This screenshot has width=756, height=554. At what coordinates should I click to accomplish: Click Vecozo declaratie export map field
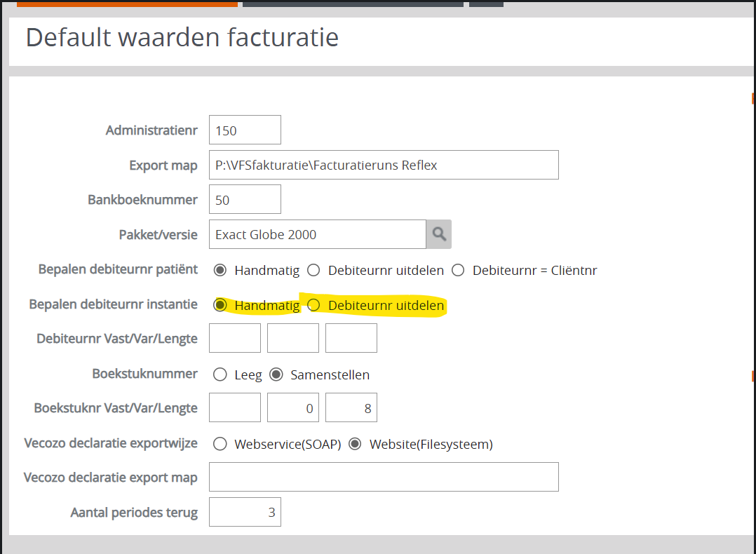click(384, 477)
